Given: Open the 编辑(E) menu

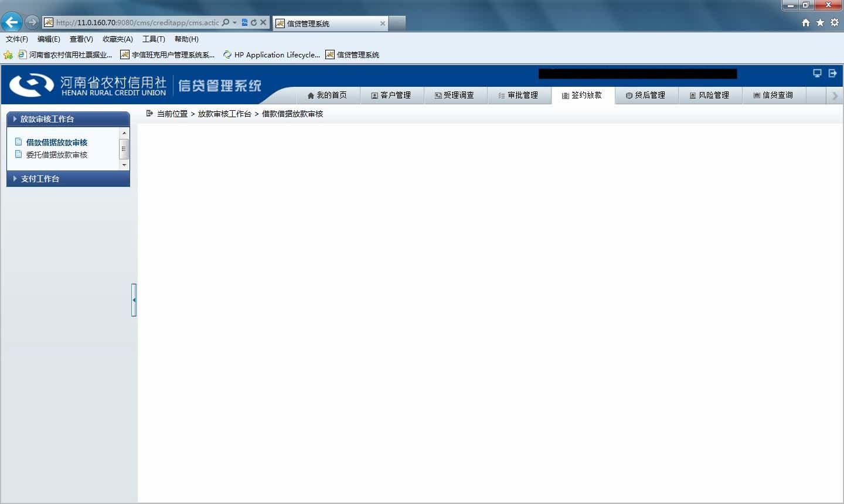Looking at the screenshot, I should tap(49, 39).
